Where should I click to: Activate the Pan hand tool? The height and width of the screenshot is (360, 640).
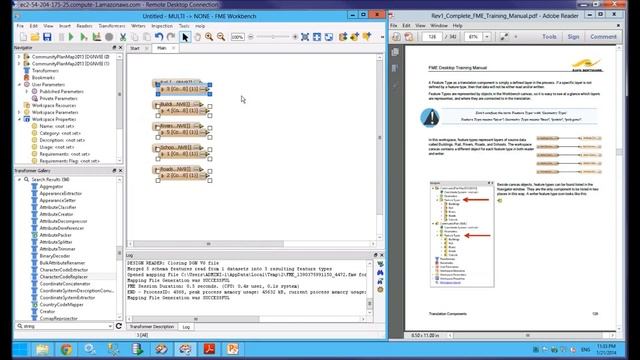pos(197,37)
